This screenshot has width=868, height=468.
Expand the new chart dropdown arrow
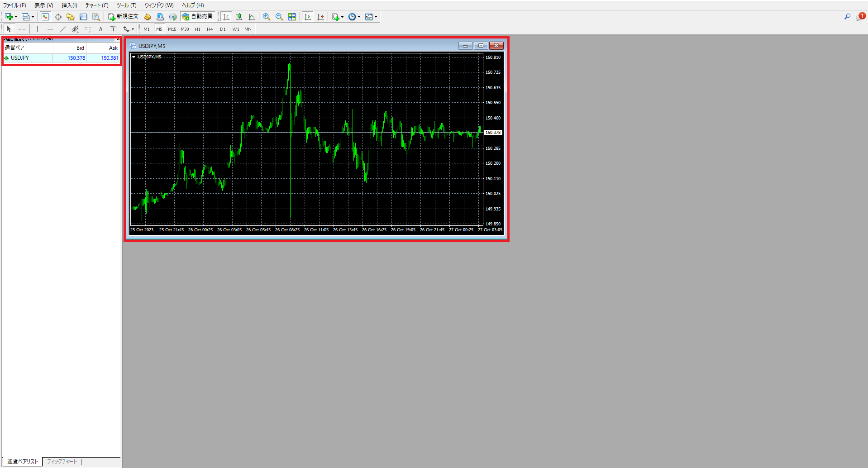(16, 17)
